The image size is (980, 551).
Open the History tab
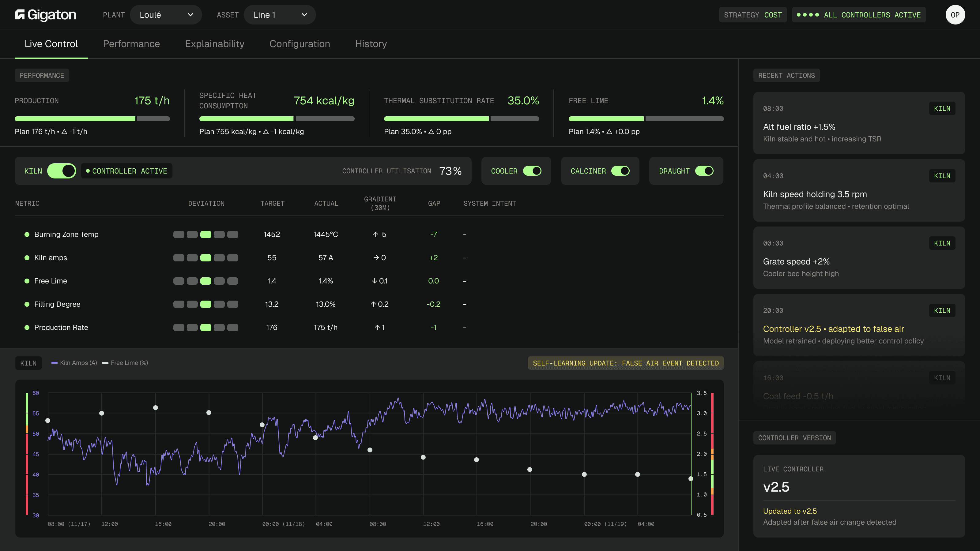pos(371,44)
